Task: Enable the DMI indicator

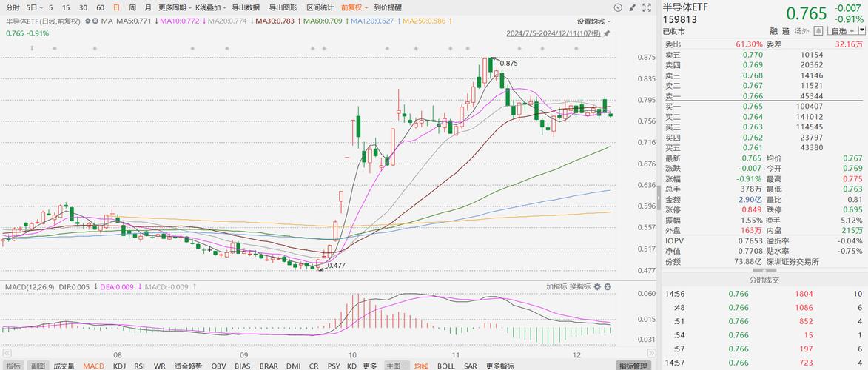Action: click(293, 366)
